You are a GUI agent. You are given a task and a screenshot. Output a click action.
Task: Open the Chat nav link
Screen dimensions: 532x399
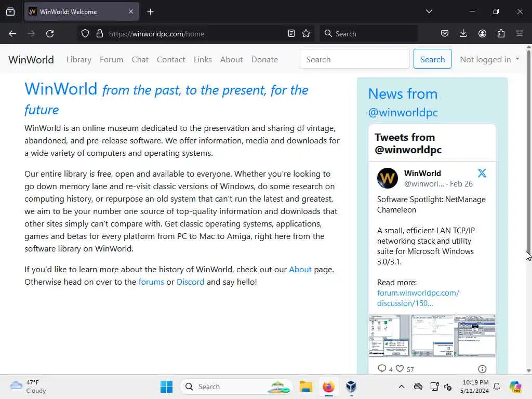tap(140, 59)
